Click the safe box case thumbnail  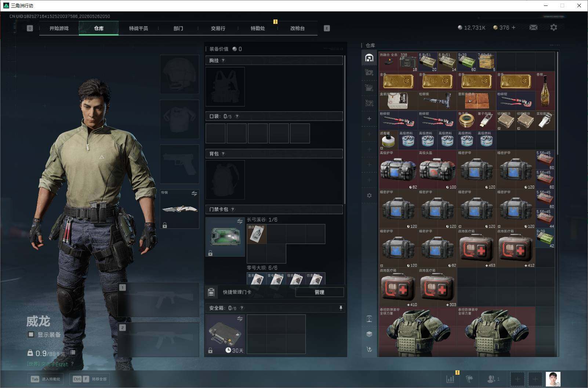pos(225,334)
